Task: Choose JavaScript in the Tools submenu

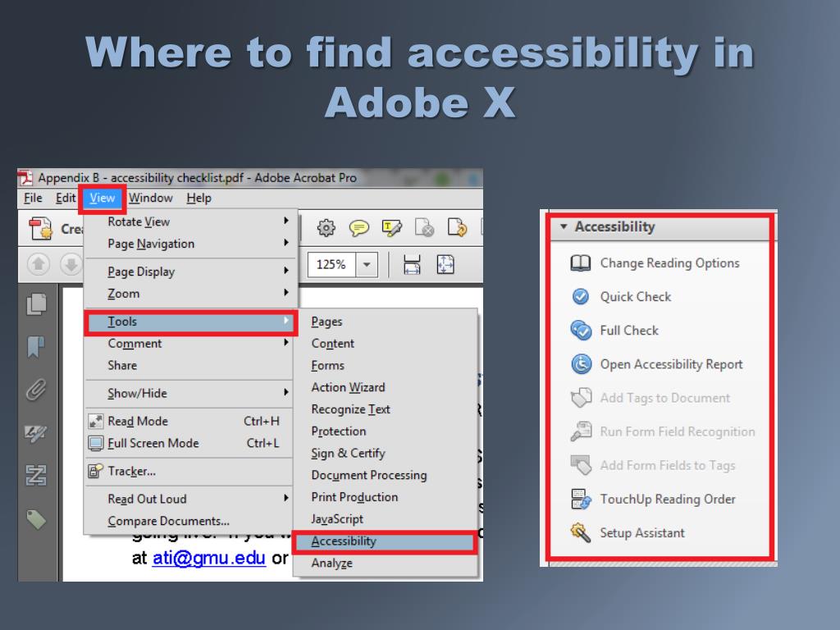Action: click(x=337, y=519)
